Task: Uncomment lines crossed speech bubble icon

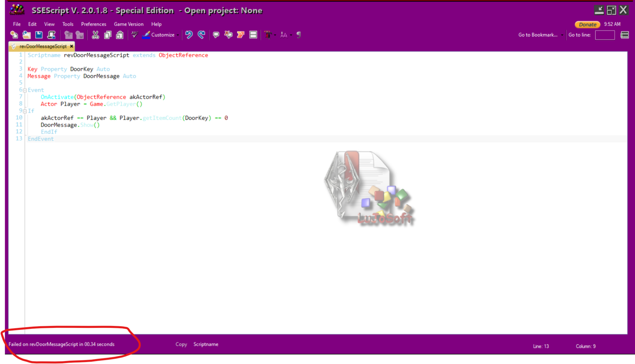Action: [x=228, y=35]
